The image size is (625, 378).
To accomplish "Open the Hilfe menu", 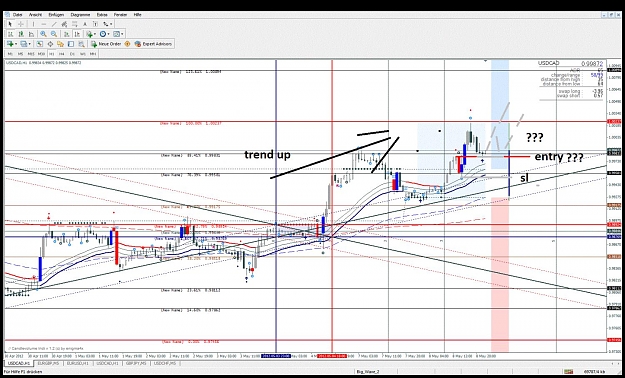I will click(138, 15).
